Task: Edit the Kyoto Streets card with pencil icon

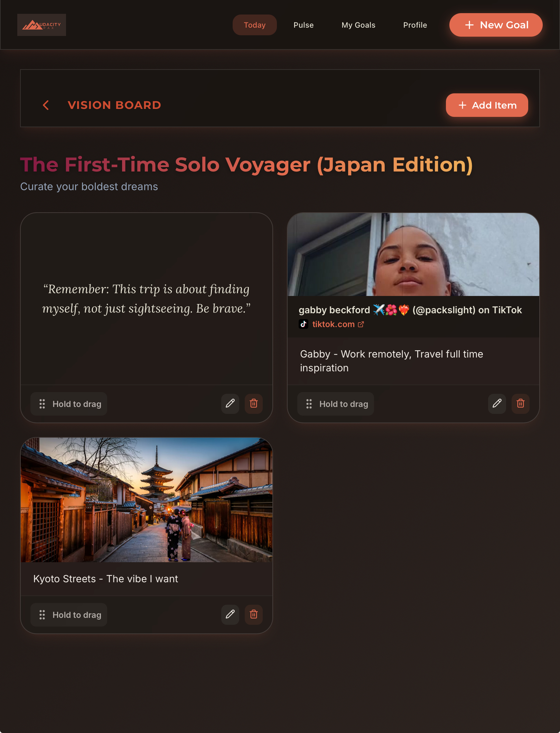Action: [230, 614]
